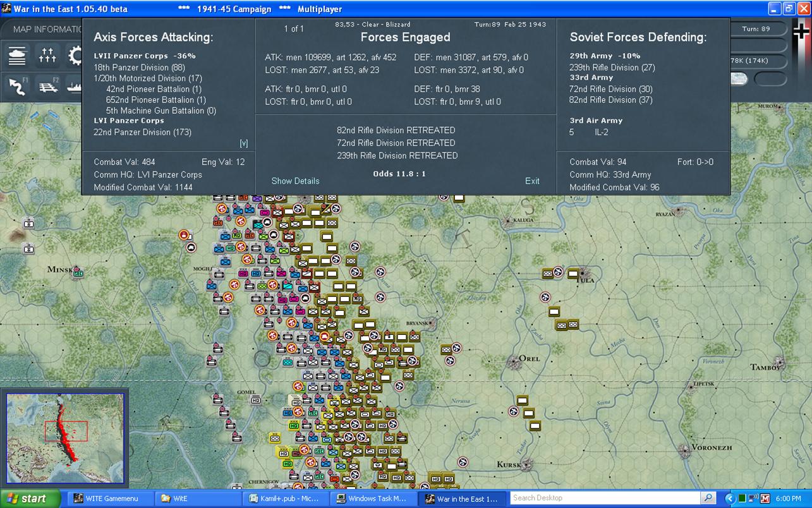Click the weather indicator pill in the top bar

(739, 79)
